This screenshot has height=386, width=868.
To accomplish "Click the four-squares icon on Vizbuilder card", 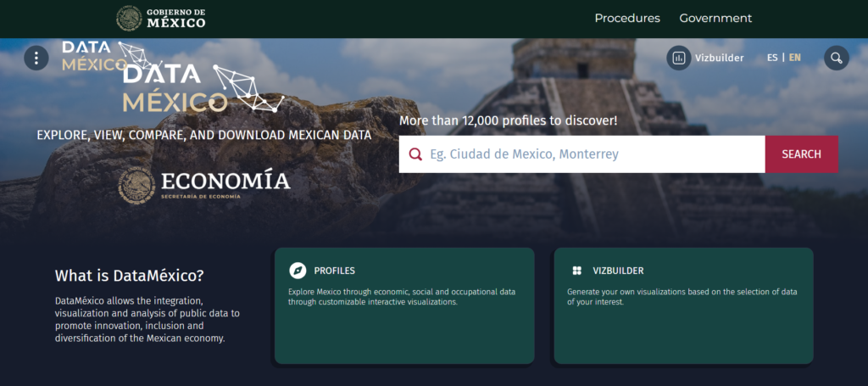I will (576, 271).
